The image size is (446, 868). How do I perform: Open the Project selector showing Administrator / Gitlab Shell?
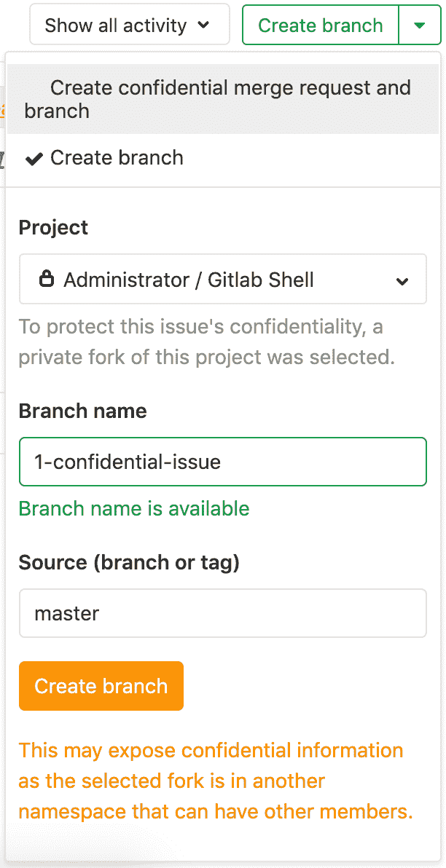pos(223,279)
